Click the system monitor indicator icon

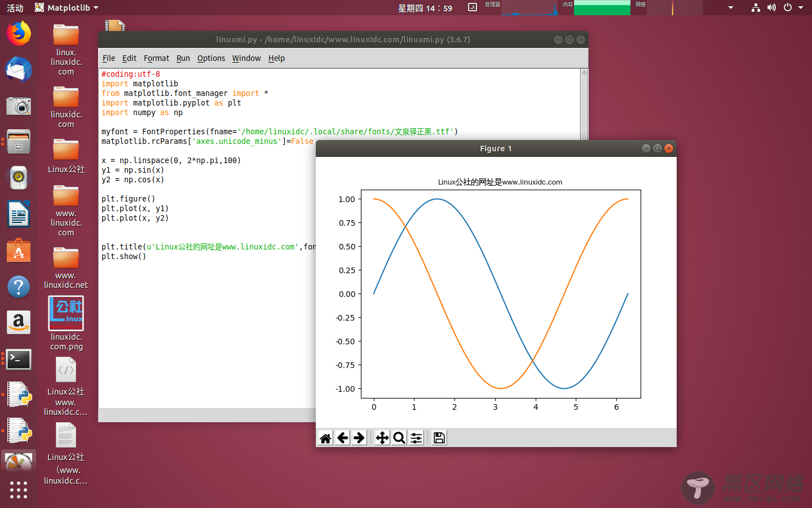473,7
